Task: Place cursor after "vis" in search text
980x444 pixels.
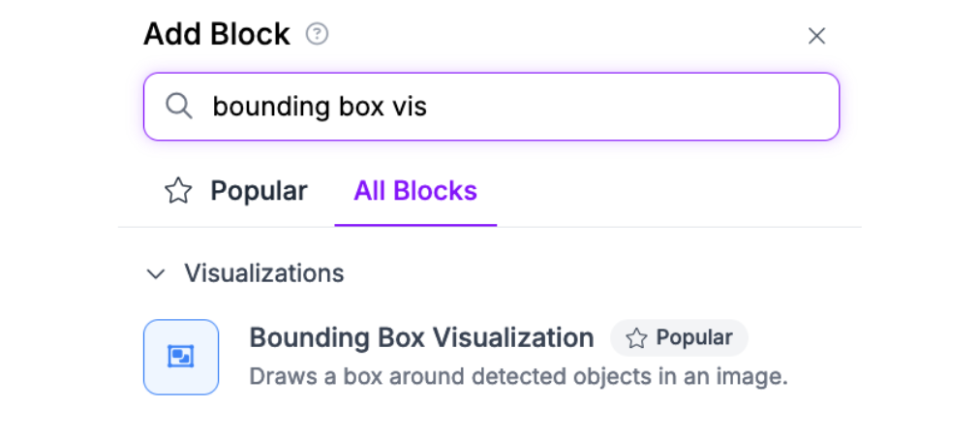Action: (428, 107)
